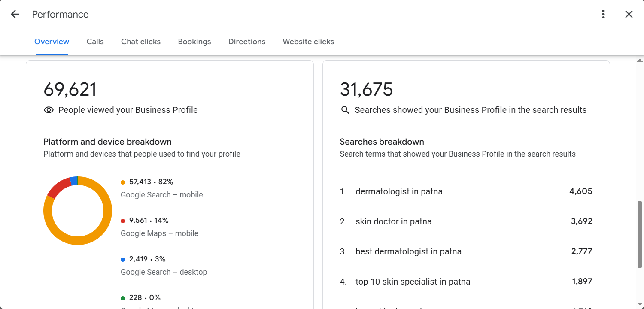Screen dimensions: 644x309
Task: Click the magnifier icon beside searches text
Action: click(345, 110)
